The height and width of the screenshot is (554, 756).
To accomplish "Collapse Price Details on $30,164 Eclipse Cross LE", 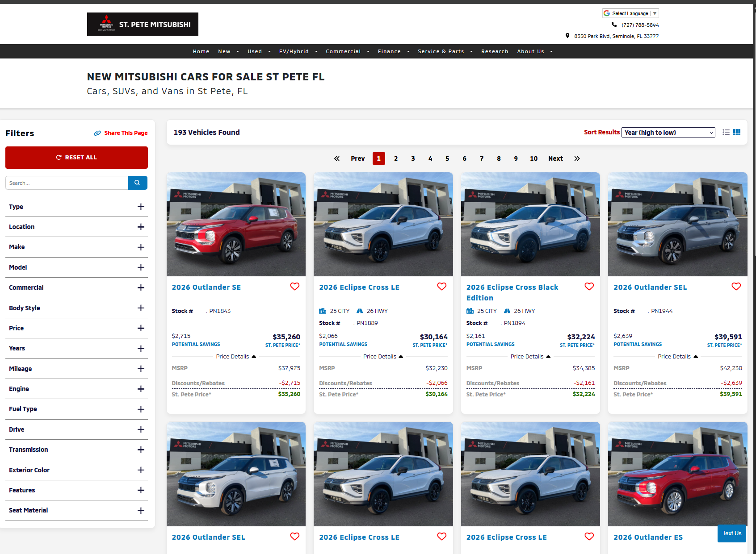I will 383,357.
